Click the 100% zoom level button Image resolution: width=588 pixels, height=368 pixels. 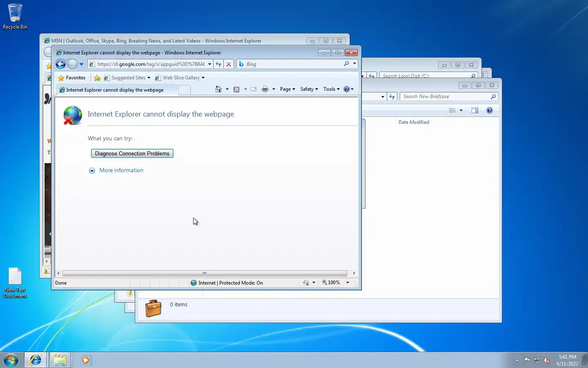pyautogui.click(x=331, y=283)
